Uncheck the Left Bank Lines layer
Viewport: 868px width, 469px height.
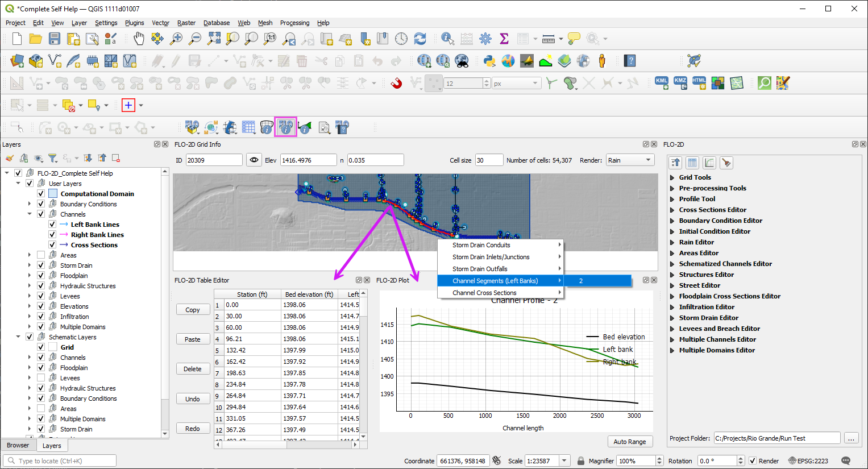[52, 225]
